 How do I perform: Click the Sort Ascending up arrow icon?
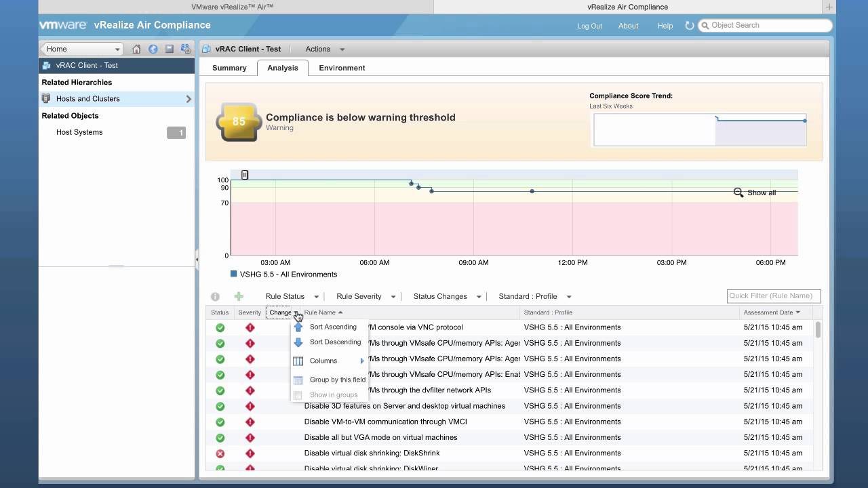tap(298, 327)
